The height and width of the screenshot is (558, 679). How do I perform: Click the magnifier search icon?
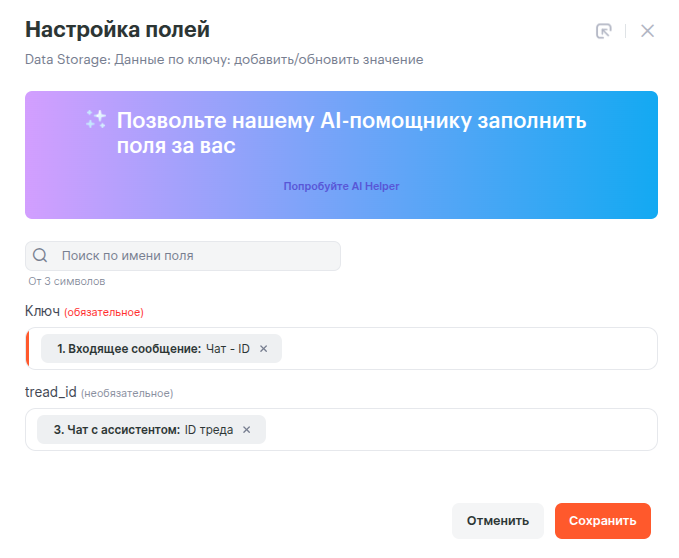point(41,256)
